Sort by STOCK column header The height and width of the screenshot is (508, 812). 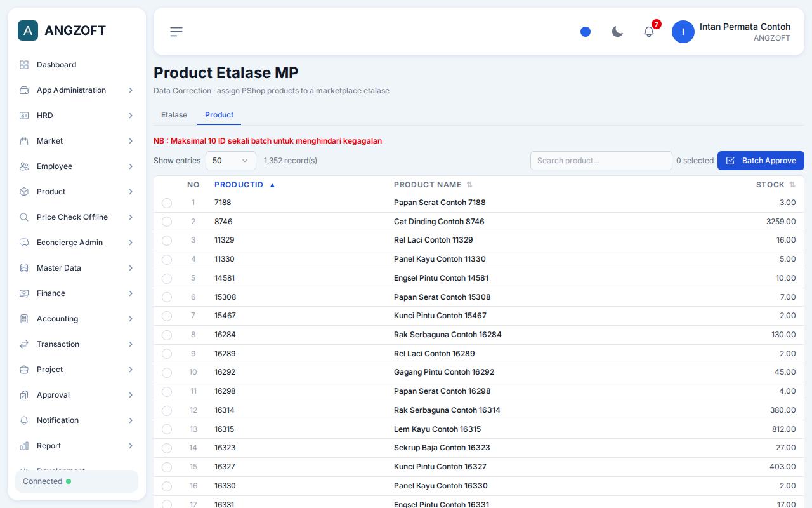[x=776, y=185]
